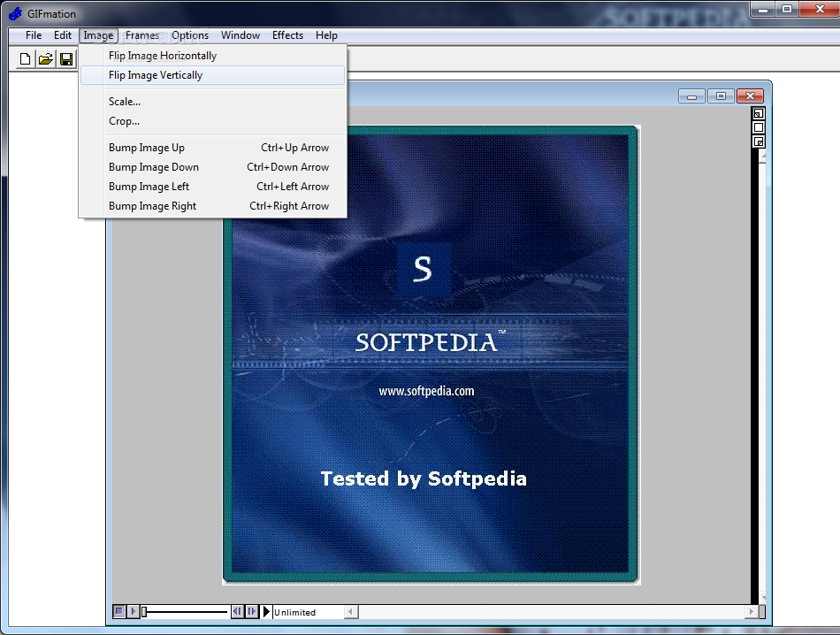Choose Bump Image Right

pyautogui.click(x=213, y=206)
